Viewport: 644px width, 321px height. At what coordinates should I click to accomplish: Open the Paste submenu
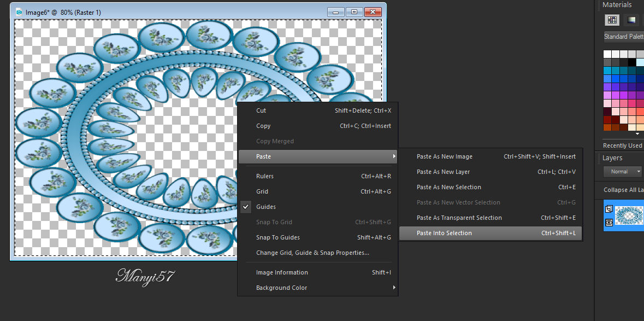click(x=317, y=156)
